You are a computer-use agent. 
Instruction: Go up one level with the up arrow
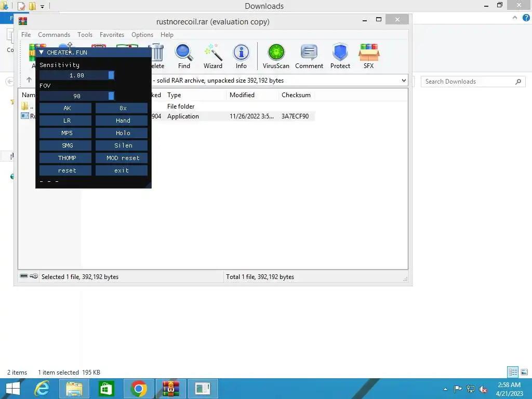tap(29, 79)
